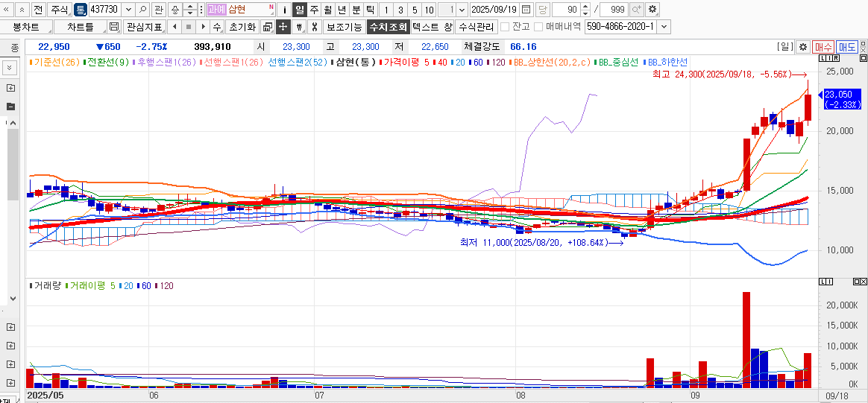The width and height of the screenshot is (868, 403).
Task: Click the save chart layout icon
Action: pyautogui.click(x=114, y=27)
